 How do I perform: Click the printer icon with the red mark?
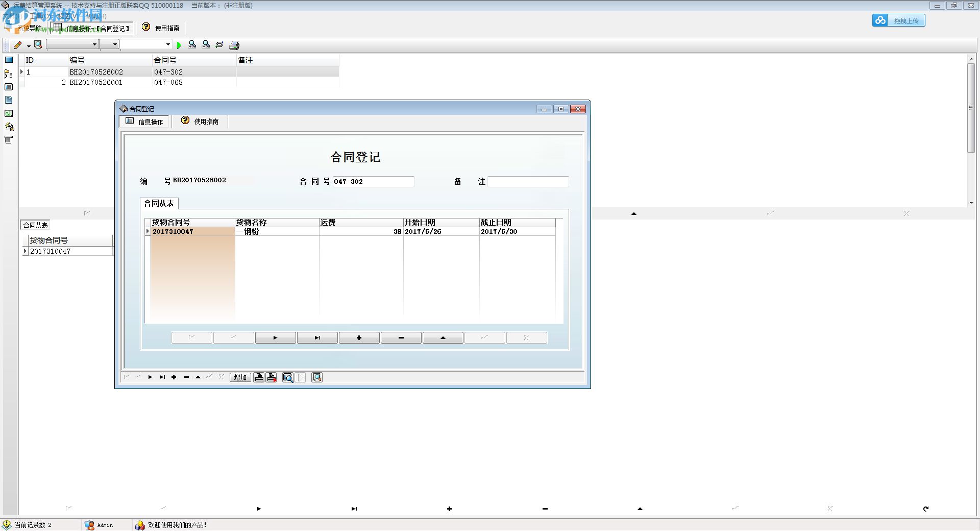(272, 377)
